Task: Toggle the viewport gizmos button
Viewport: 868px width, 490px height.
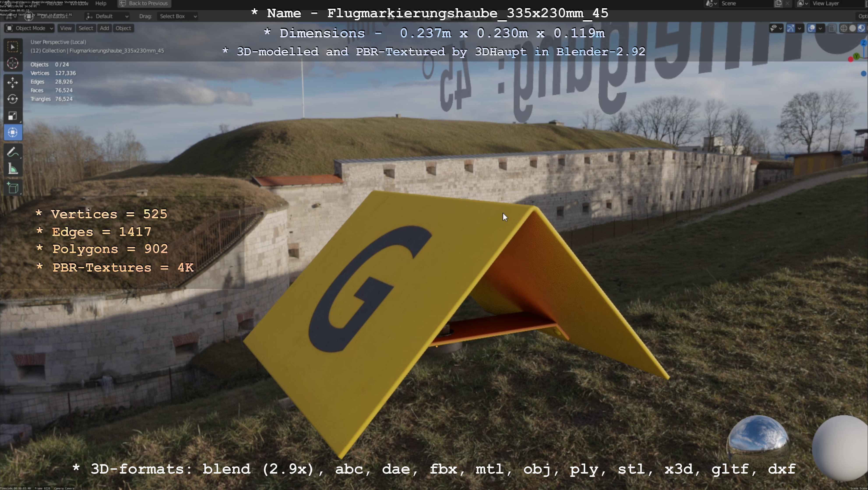Action: (791, 28)
